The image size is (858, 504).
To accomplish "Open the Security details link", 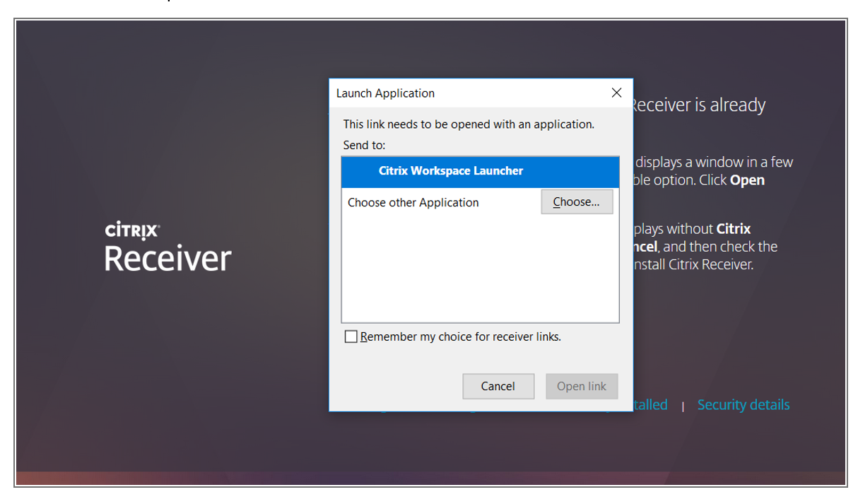I will click(744, 405).
